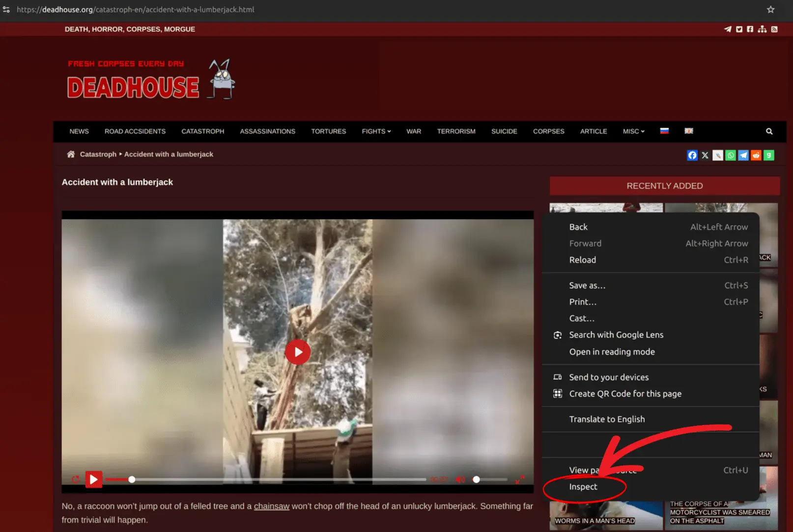View site information icon beside the URL
Image resolution: width=793 pixels, height=532 pixels.
[x=6, y=9]
